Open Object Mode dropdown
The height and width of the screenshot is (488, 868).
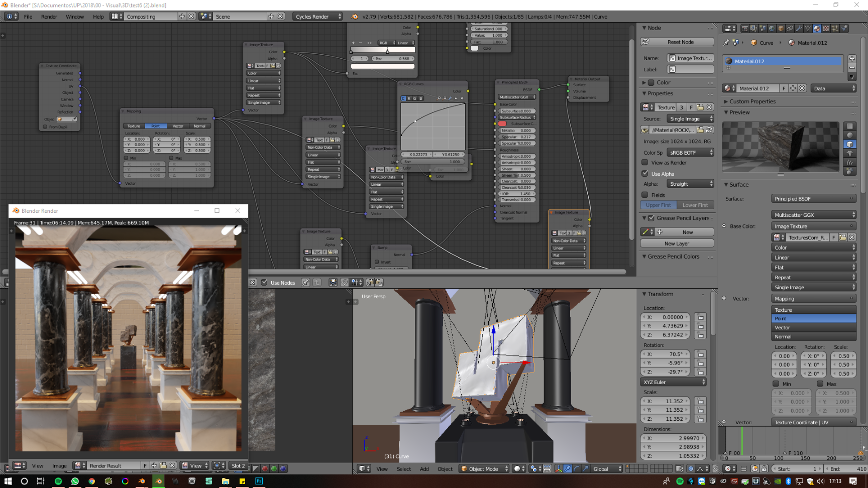[484, 469]
